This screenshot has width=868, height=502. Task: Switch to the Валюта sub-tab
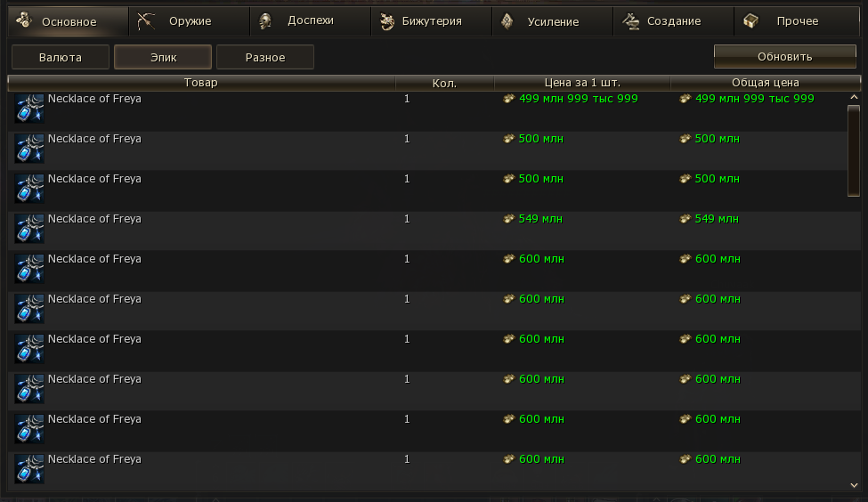pos(61,57)
